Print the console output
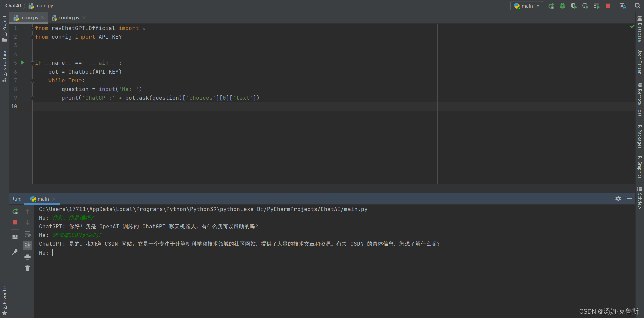644x318 pixels. coord(28,257)
